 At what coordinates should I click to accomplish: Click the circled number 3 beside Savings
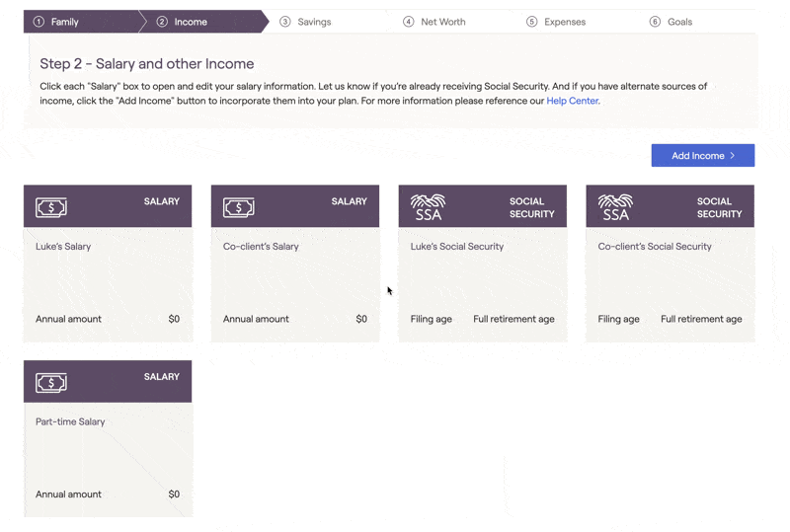(x=285, y=22)
